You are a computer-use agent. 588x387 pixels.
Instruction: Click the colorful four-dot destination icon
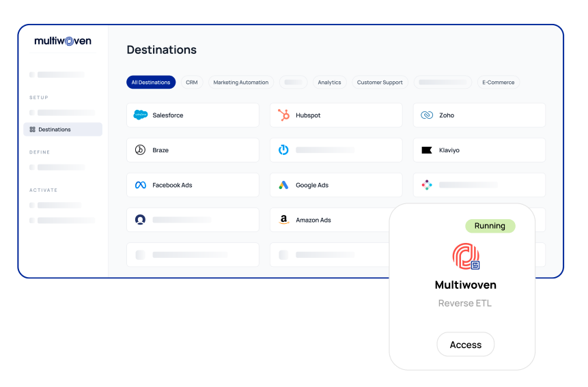click(x=427, y=185)
